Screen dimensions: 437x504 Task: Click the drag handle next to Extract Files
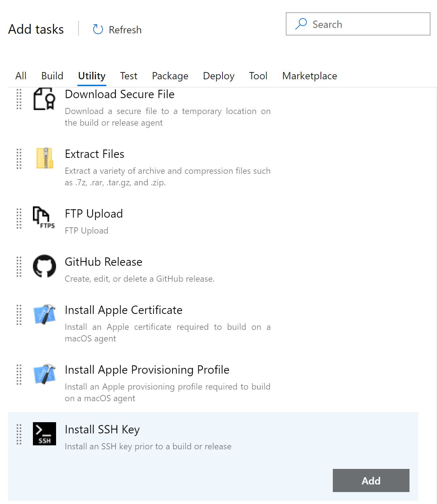(19, 159)
